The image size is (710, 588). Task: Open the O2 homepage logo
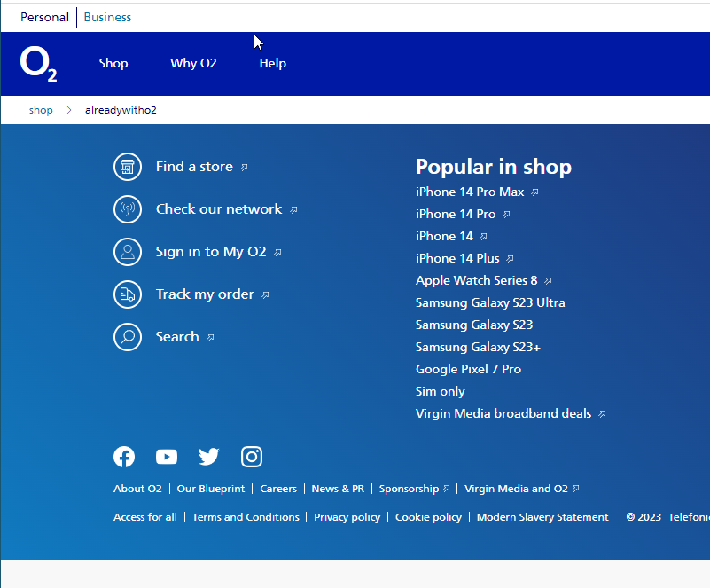(37, 63)
